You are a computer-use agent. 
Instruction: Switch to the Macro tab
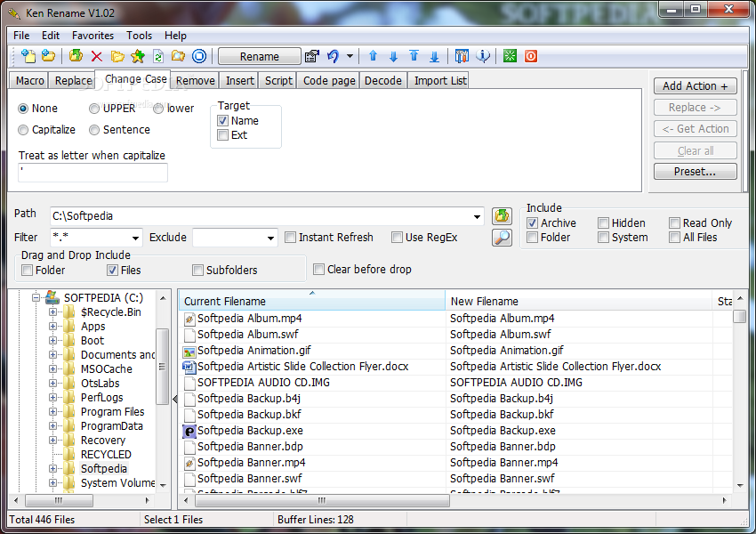pos(29,81)
